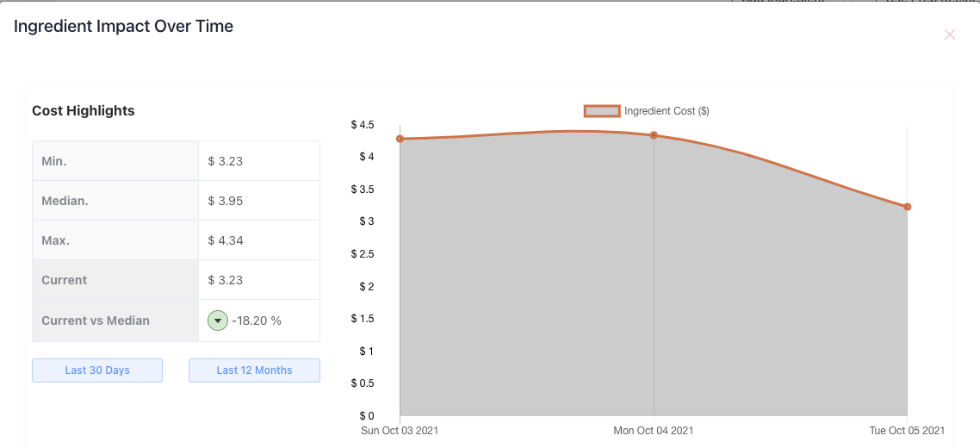This screenshot has width=980, height=448.
Task: Click the Sun Oct 03 2021 axis label
Action: (400, 430)
